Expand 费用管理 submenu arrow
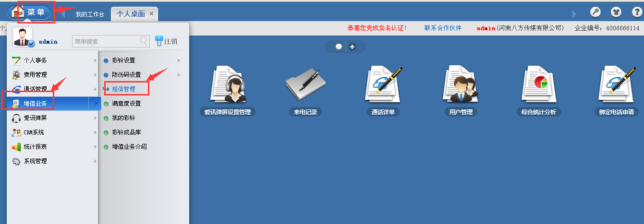 click(x=95, y=75)
